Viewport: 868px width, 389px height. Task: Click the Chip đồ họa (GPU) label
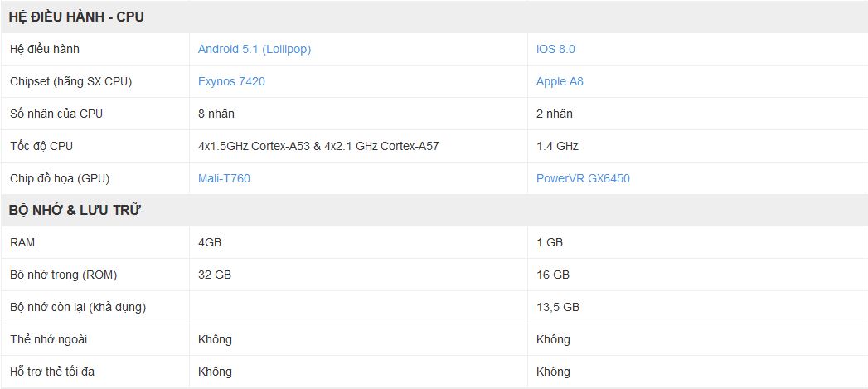[60, 178]
